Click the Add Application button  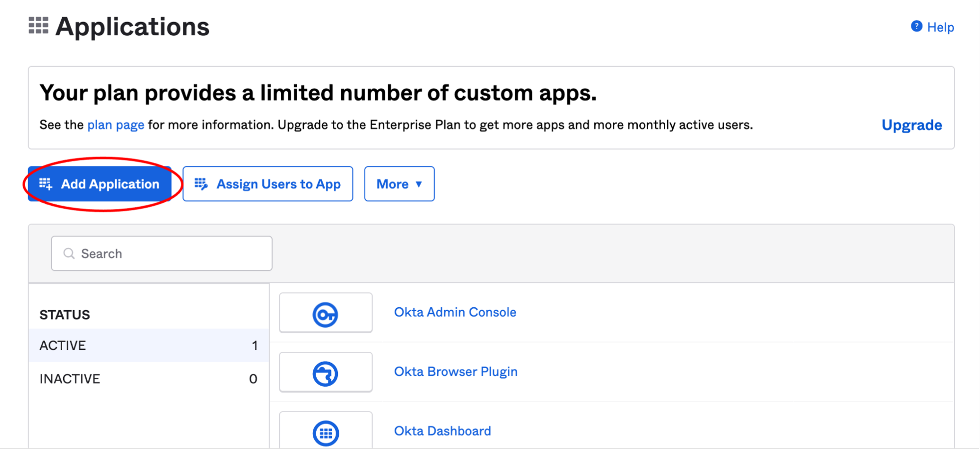100,184
